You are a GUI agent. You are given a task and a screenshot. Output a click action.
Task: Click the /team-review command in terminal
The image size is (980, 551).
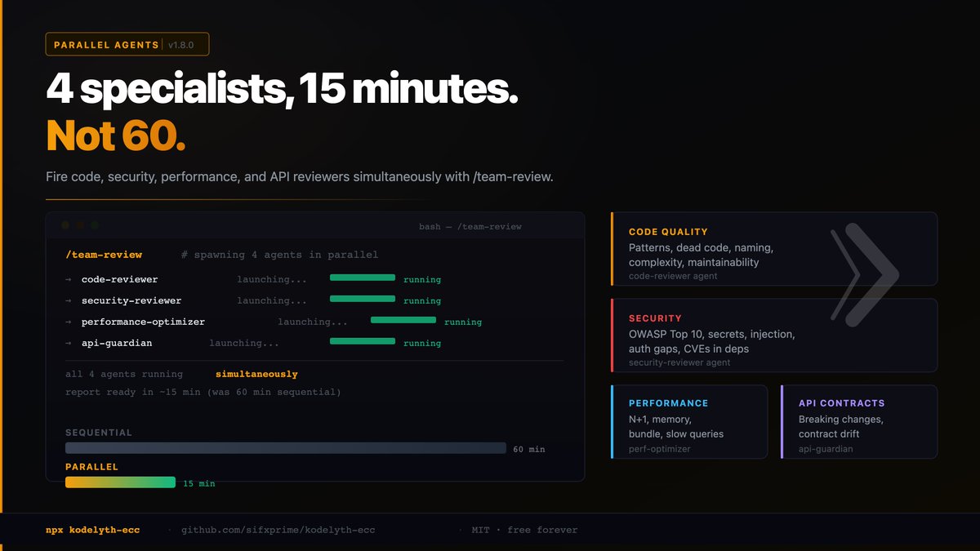tap(104, 255)
